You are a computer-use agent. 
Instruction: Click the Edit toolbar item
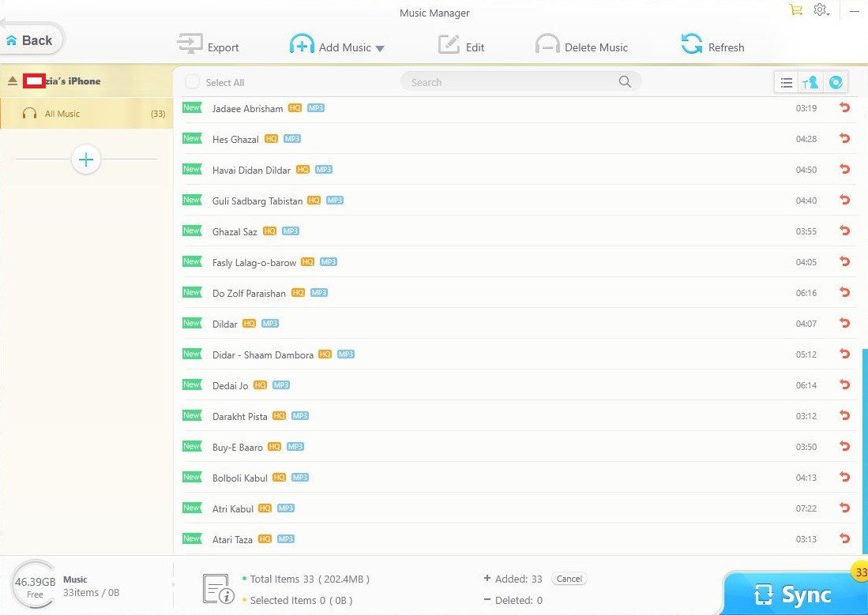point(461,45)
